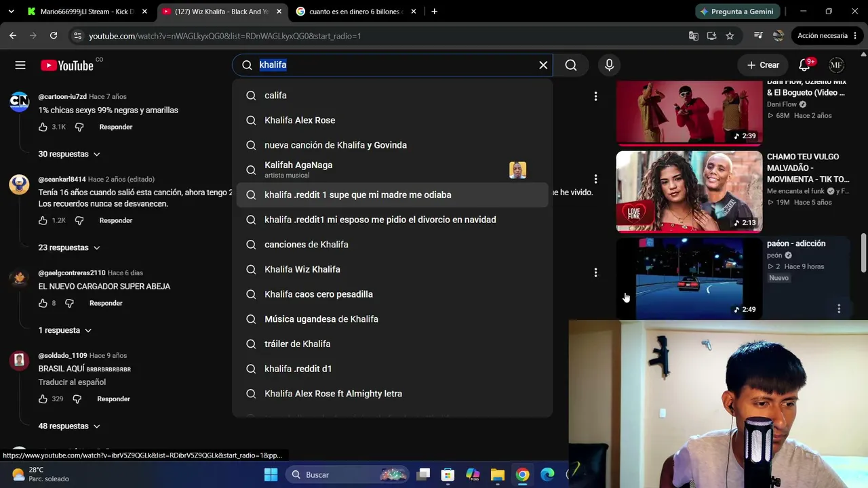The height and width of the screenshot is (488, 868).
Task: Select suggestion "Música ugandesa de Khalifa"
Action: 392,319
